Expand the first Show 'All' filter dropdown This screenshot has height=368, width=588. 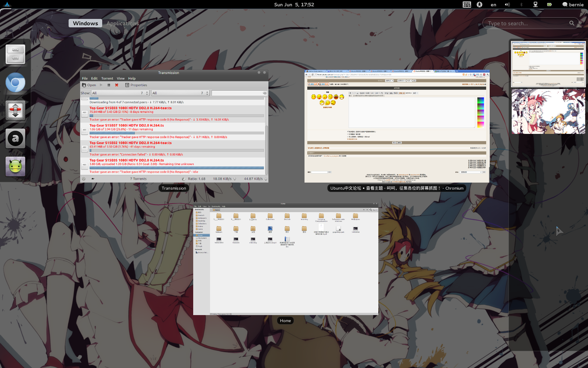120,93
